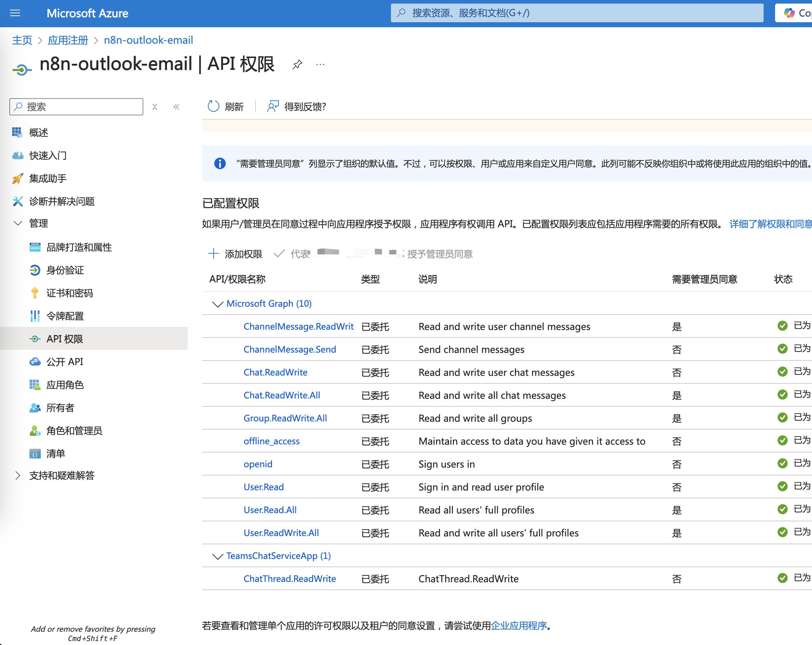The width and height of the screenshot is (812, 645).
Task: Click the 添加权限 button
Action: pyautogui.click(x=235, y=254)
